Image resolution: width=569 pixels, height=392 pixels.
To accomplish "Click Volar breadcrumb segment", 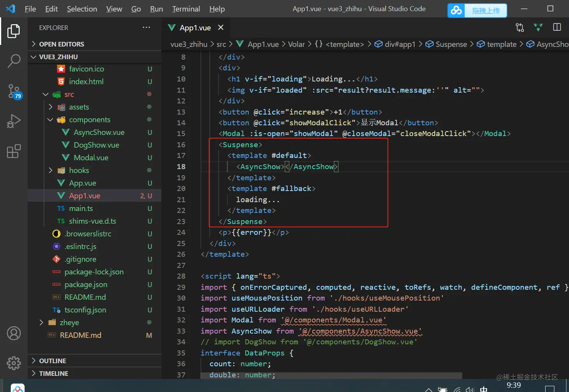I will 296,44.
